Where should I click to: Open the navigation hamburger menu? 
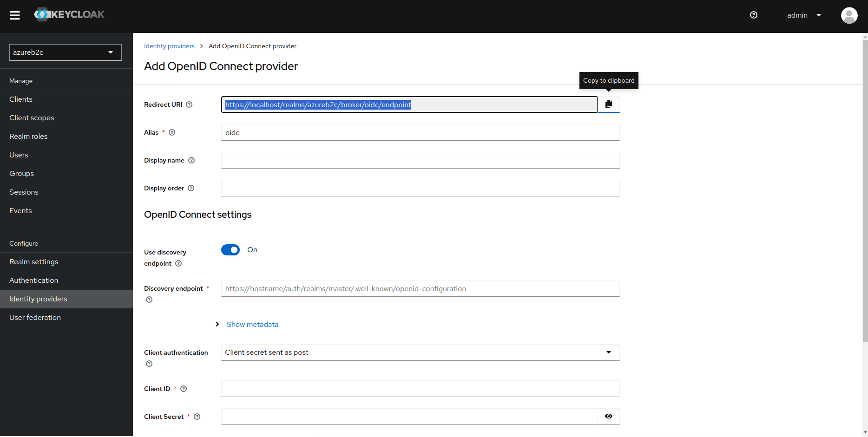15,15
